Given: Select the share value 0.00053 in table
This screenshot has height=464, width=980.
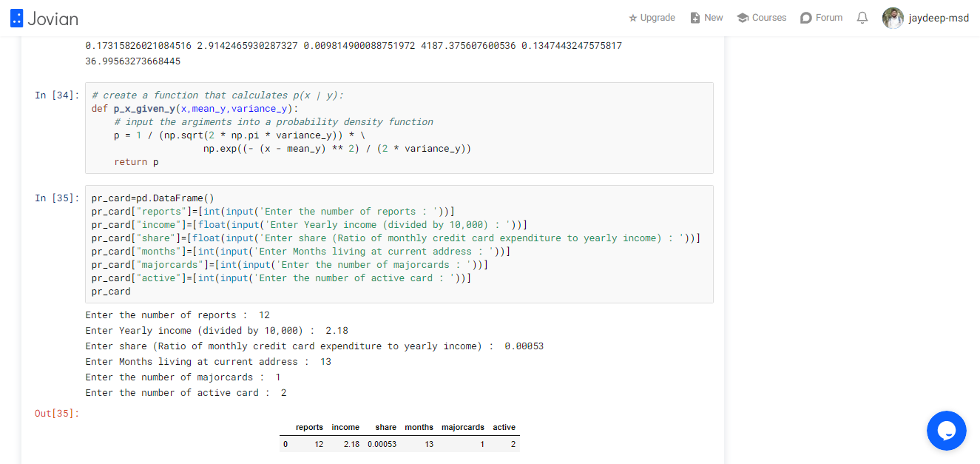Looking at the screenshot, I should pos(382,445).
